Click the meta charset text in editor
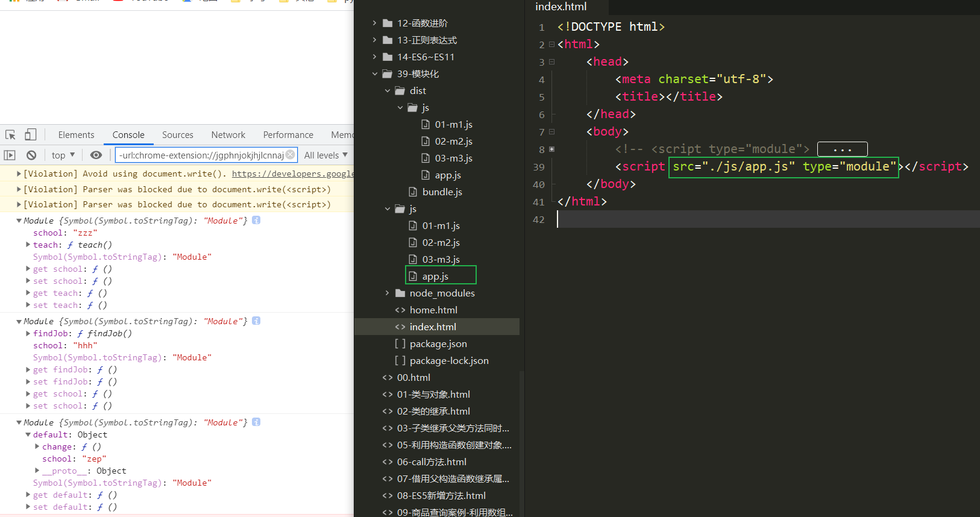Screen dimensions: 980x517 [x=694, y=79]
